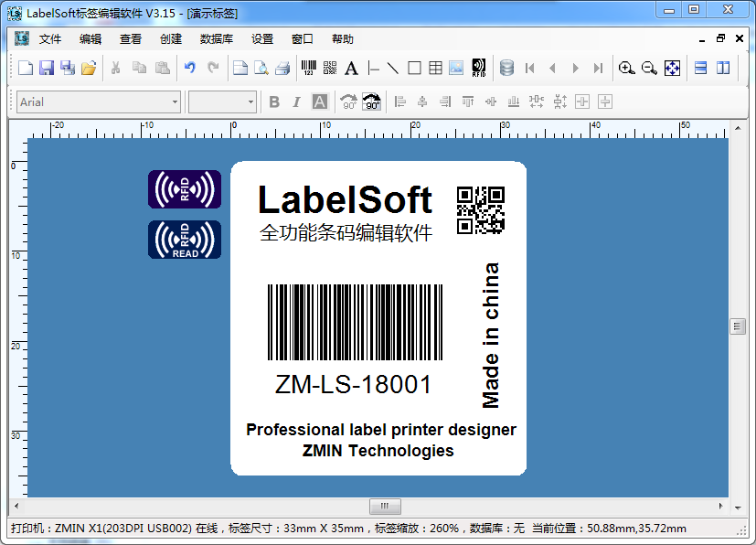Click the horizontal scrollbar thumb
Viewport: 756px width, 545px height.
click(385, 506)
